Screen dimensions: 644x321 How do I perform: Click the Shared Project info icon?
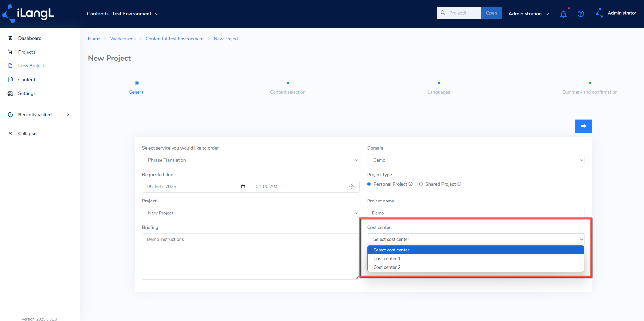(459, 184)
